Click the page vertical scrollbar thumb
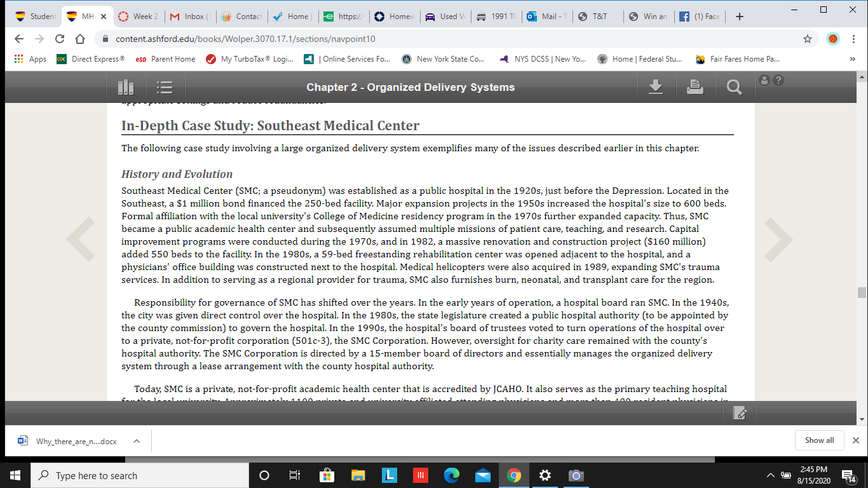Viewport: 868px width, 488px height. (862, 292)
